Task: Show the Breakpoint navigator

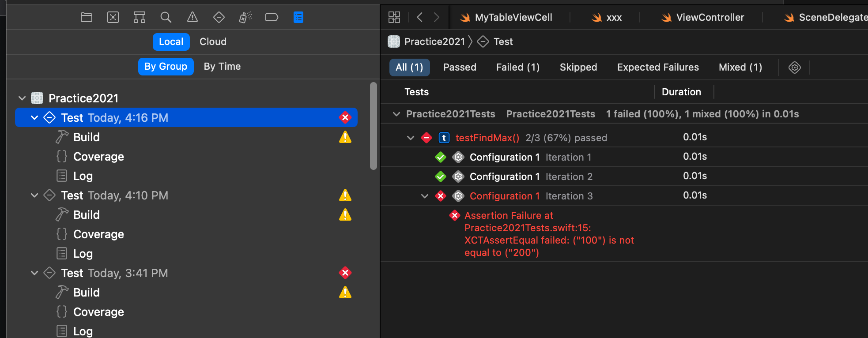Action: tap(272, 18)
